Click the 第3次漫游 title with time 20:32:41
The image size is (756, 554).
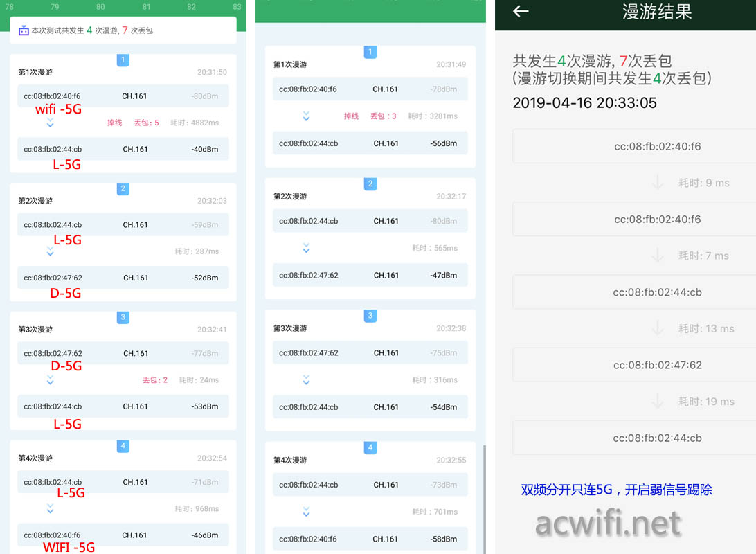pos(35,330)
